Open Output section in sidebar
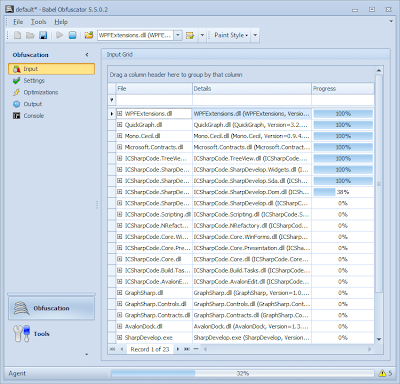The image size is (400, 384). (x=51, y=104)
